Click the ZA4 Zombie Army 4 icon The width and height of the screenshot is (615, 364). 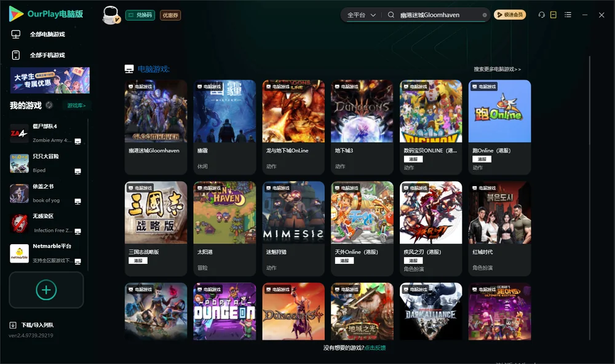click(19, 133)
